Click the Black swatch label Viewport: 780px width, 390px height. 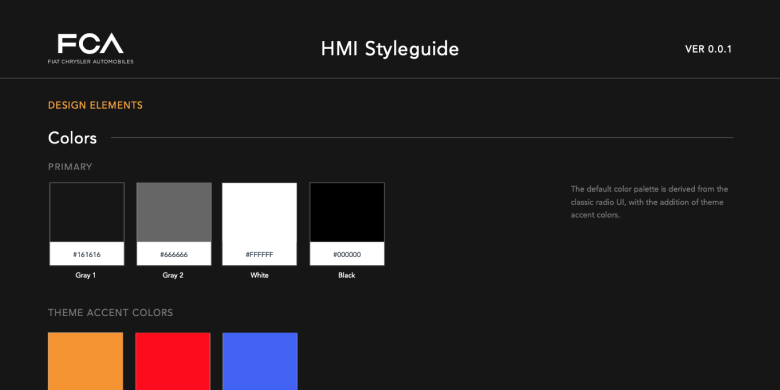pos(347,275)
